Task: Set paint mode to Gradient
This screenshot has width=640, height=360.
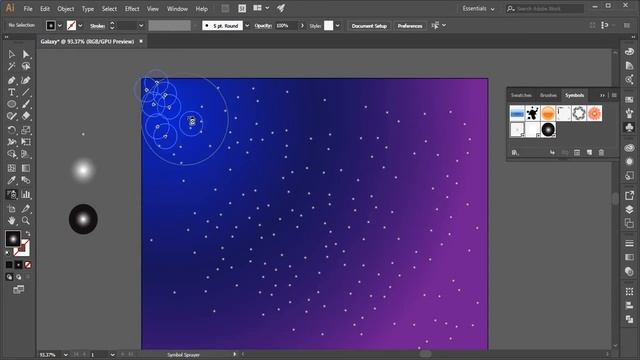Action: click(18, 265)
